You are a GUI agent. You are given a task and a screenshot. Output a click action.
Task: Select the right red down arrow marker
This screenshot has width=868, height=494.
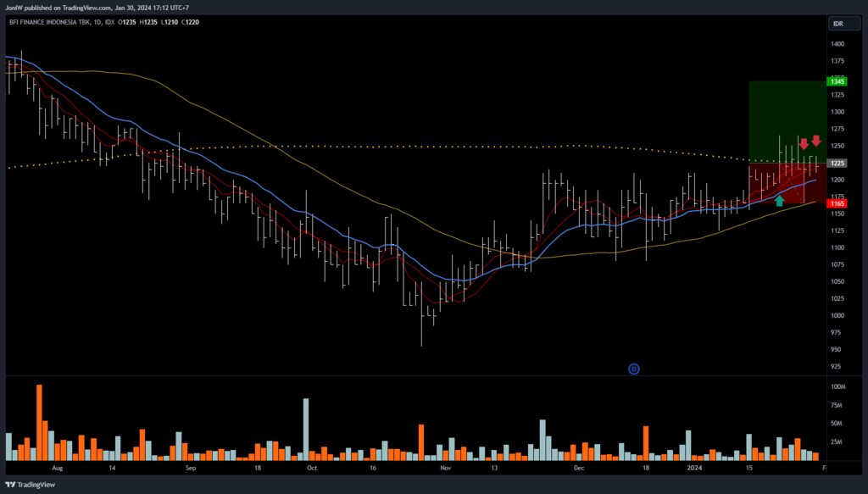816,141
